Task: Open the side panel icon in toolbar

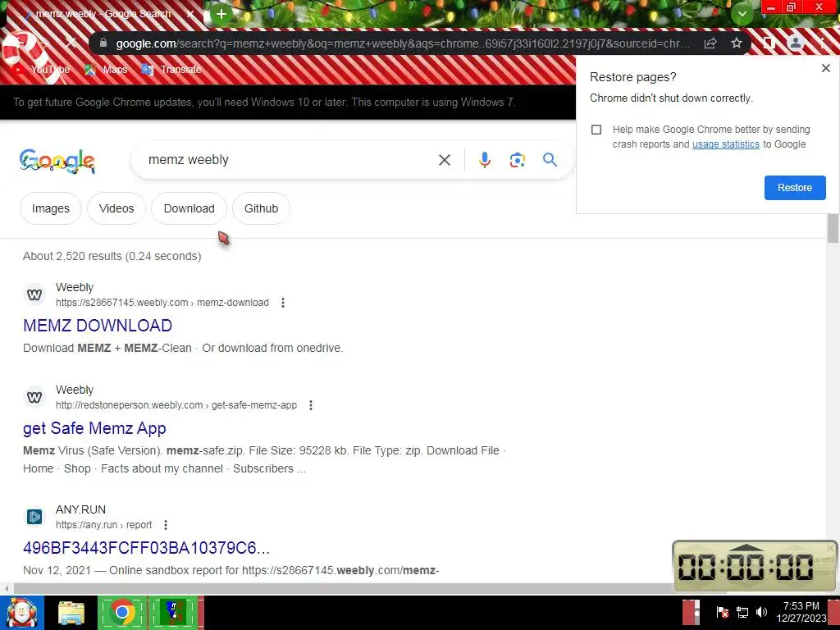Action: coord(769,43)
